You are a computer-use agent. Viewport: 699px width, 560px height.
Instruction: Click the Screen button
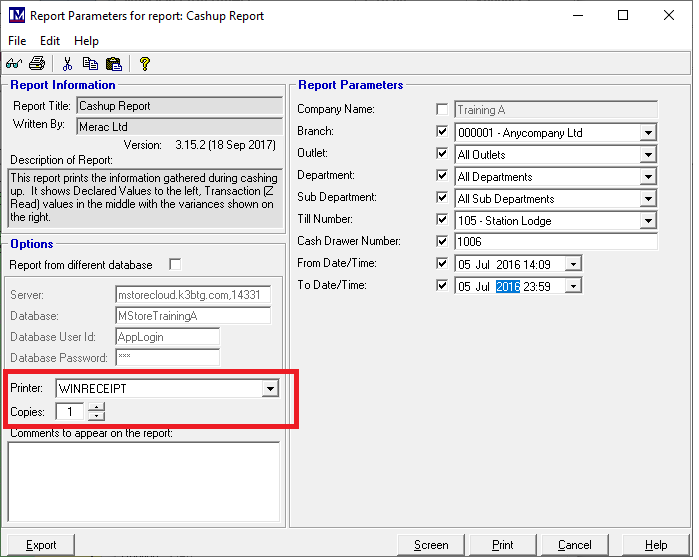pyautogui.click(x=431, y=545)
